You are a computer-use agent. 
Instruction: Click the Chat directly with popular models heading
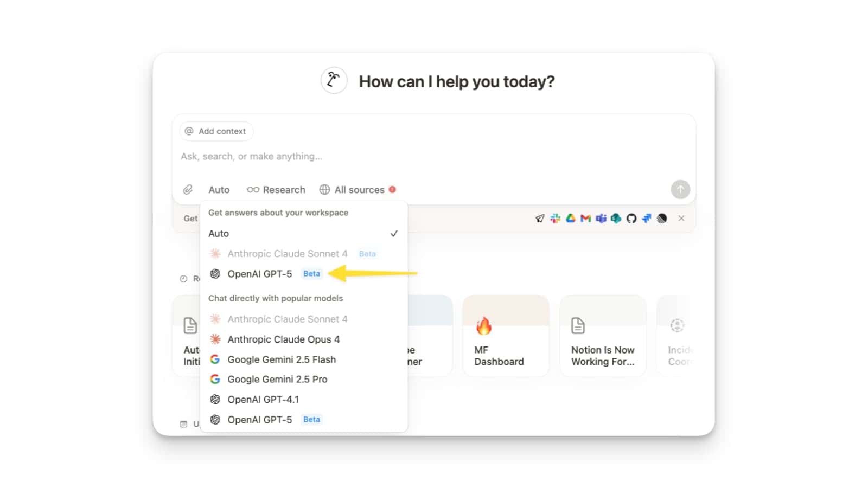click(x=276, y=298)
